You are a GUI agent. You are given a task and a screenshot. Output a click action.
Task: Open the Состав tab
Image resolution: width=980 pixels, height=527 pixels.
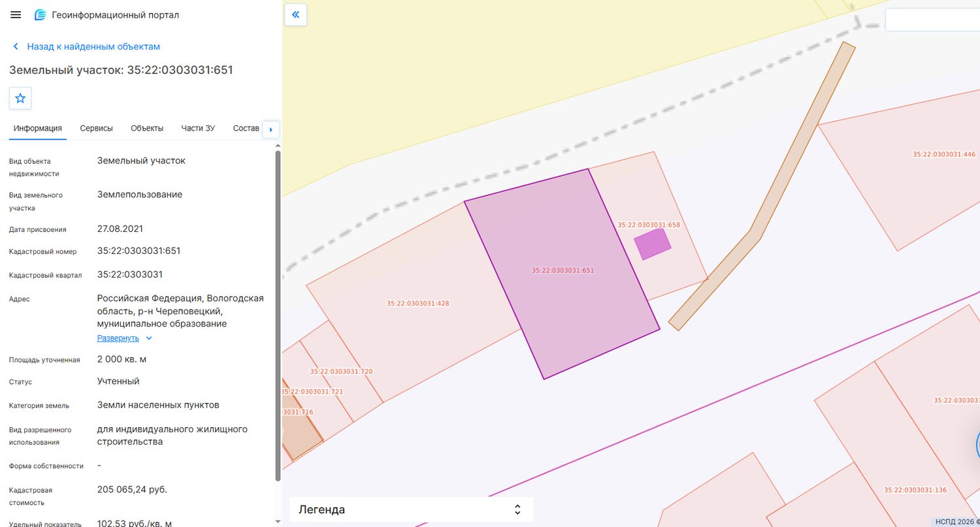tap(246, 128)
